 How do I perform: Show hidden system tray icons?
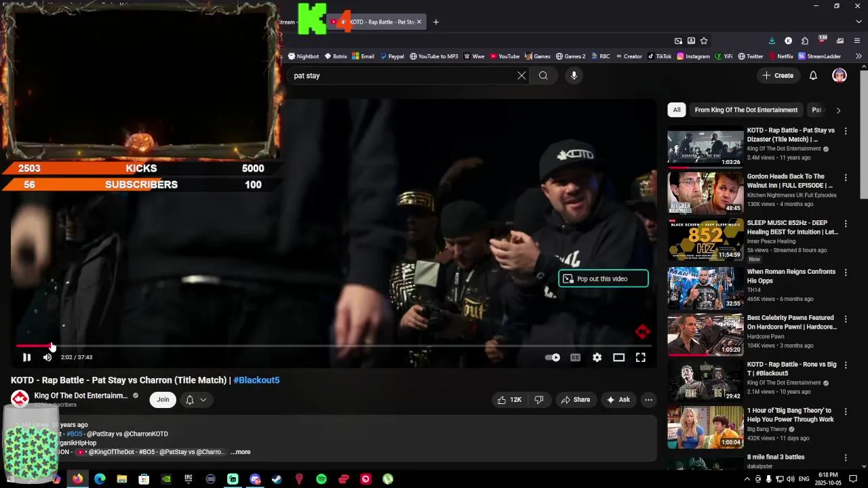(x=747, y=479)
